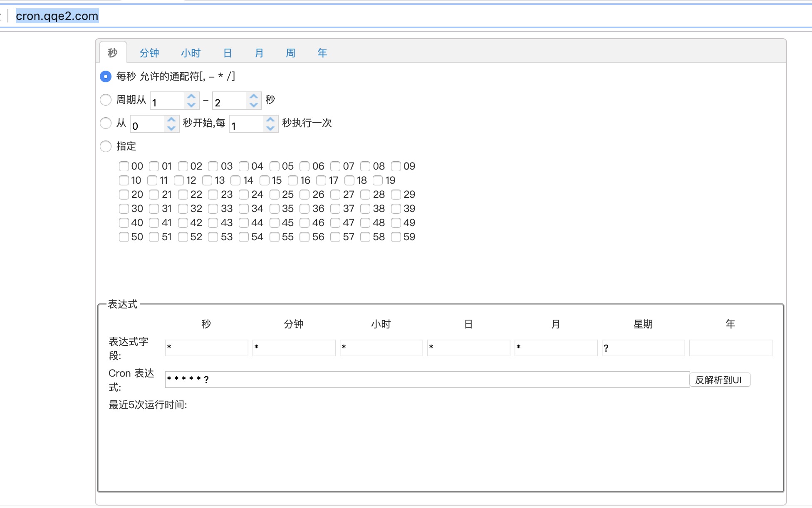The image size is (812, 508).
Task: Select the 周期从 radio option
Action: point(106,100)
